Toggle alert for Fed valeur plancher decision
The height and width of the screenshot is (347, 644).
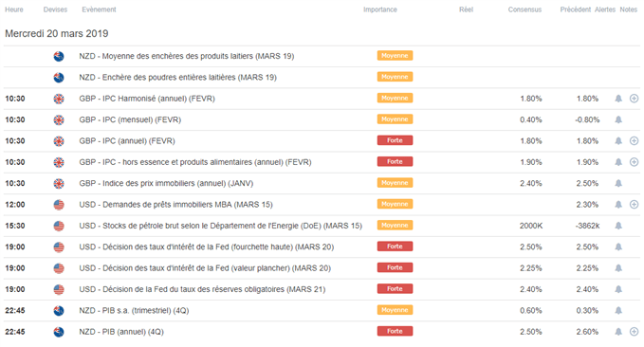tap(618, 268)
